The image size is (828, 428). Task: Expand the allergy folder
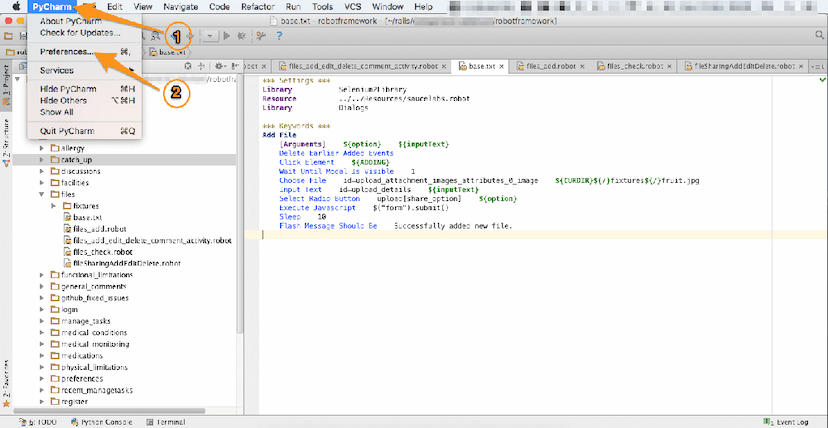(42, 148)
